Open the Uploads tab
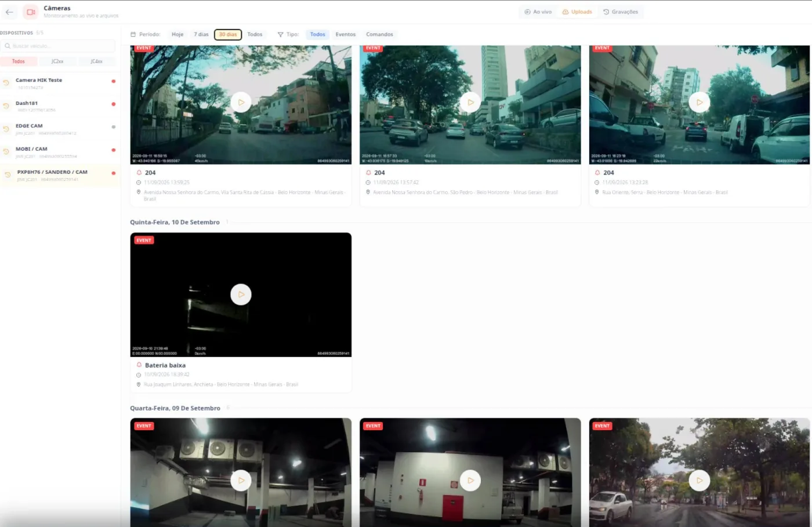Viewport: 812px width, 527px height. pos(577,12)
